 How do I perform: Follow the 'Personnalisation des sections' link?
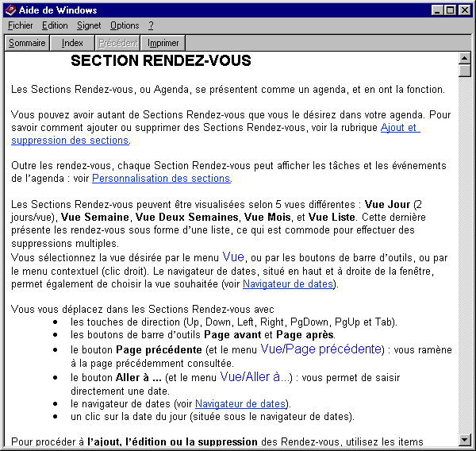161,179
